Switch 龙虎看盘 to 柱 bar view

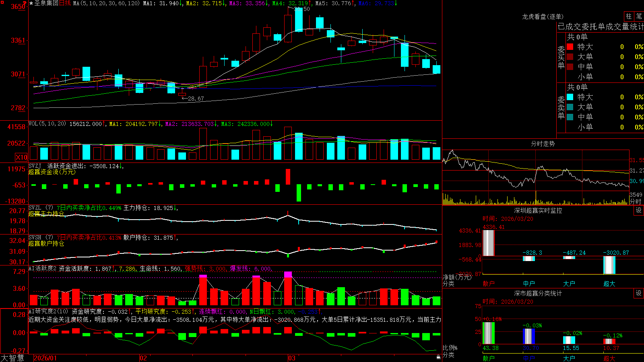point(629,16)
